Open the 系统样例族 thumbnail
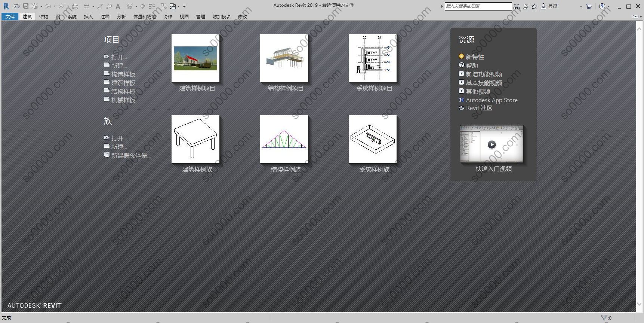 pos(373,139)
